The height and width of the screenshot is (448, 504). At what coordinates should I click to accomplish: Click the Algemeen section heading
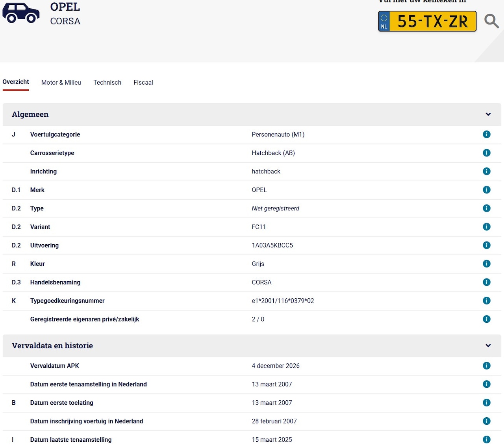tap(30, 114)
